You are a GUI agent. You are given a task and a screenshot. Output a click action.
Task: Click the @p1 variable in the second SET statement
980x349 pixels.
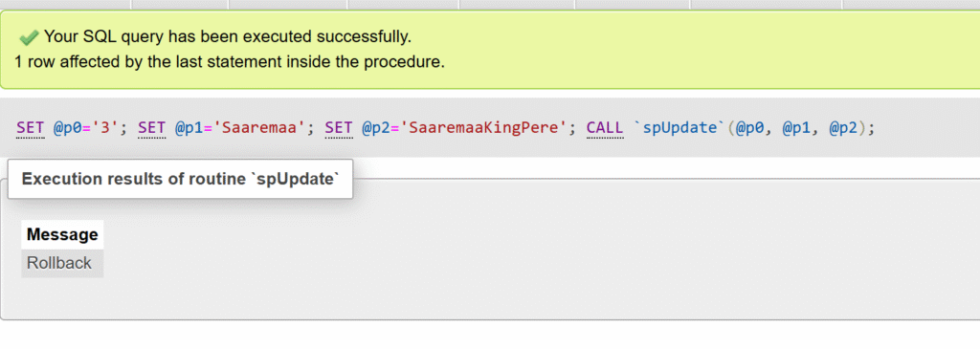pos(189,128)
